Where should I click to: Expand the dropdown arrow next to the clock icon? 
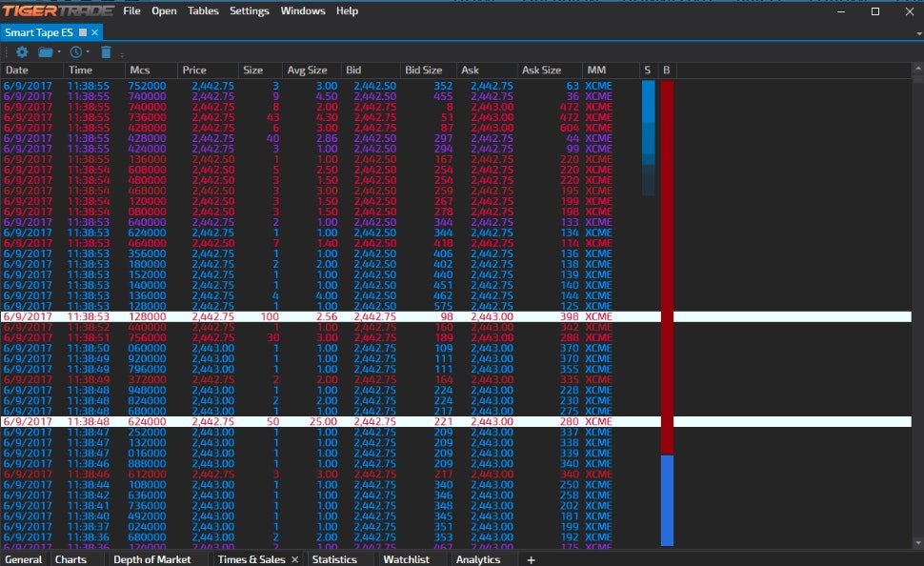(x=88, y=53)
